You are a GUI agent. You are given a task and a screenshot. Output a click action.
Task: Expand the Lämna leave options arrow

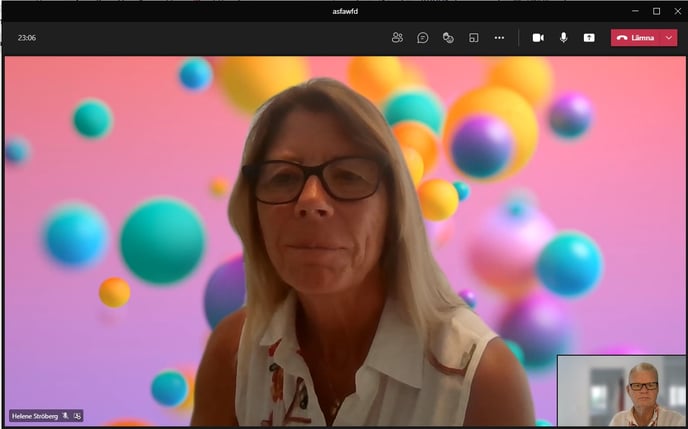669,38
